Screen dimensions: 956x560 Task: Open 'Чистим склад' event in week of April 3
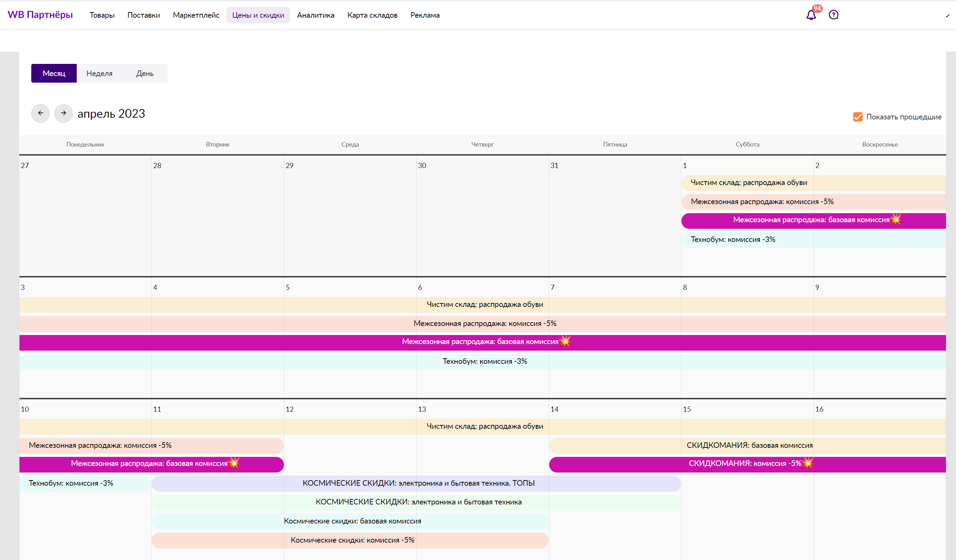click(483, 305)
